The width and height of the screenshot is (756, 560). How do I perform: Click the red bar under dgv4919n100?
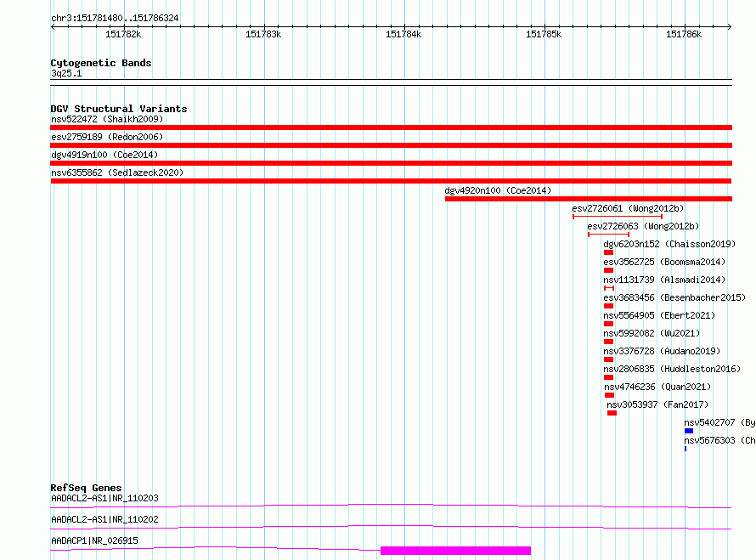pyautogui.click(x=391, y=163)
